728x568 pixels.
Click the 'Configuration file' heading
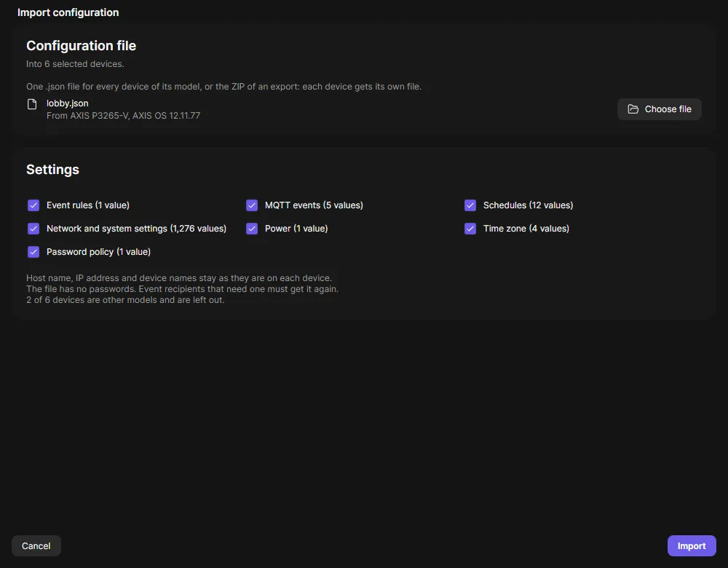[82, 46]
